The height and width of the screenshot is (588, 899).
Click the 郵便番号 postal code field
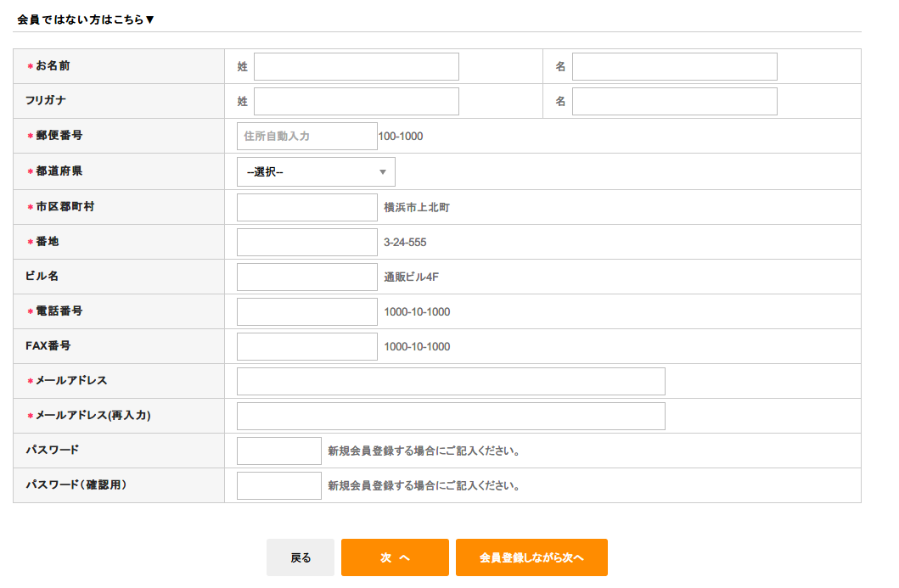pyautogui.click(x=306, y=136)
